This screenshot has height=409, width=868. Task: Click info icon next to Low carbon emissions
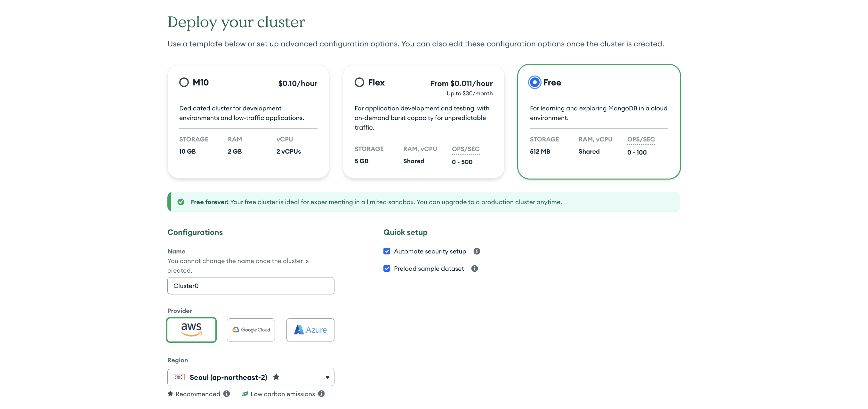pyautogui.click(x=321, y=394)
